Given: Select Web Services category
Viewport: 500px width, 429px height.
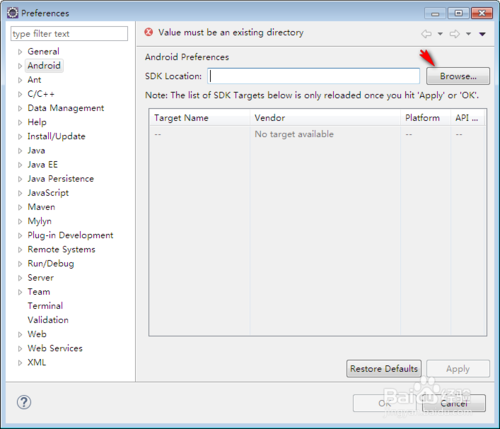Looking at the screenshot, I should (55, 348).
